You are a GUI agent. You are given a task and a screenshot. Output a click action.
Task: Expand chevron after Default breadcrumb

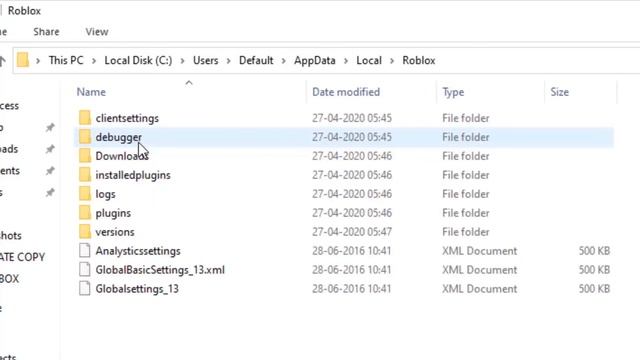pyautogui.click(x=284, y=61)
